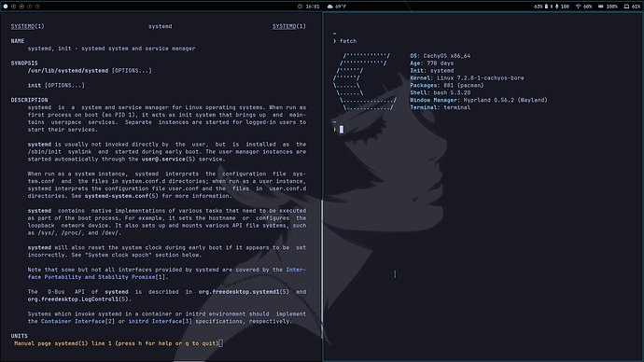Screen dimensions: 644x362
Task: Click the SYNOPSIS section heading
Action: [24, 63]
